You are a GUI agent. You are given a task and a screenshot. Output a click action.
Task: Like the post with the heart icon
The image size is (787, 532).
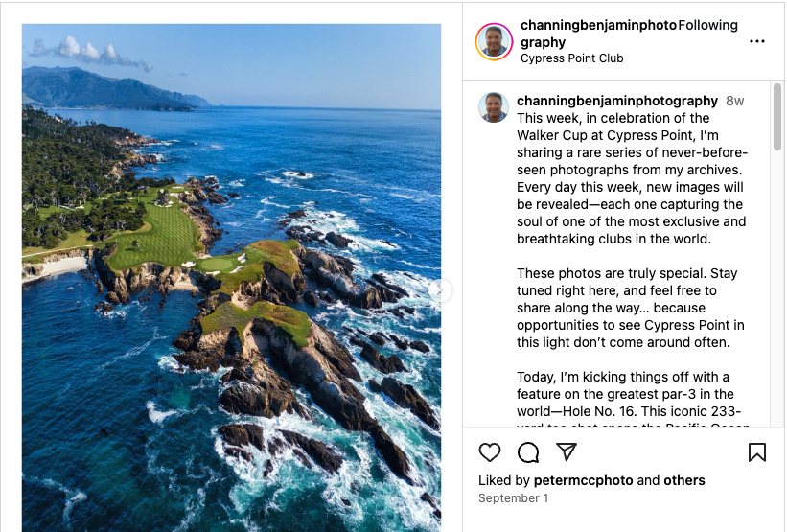[x=490, y=452]
